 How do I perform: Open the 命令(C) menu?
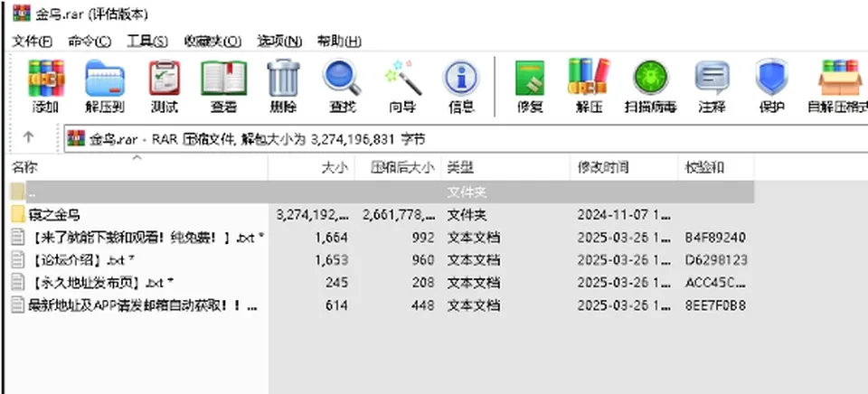[90, 42]
